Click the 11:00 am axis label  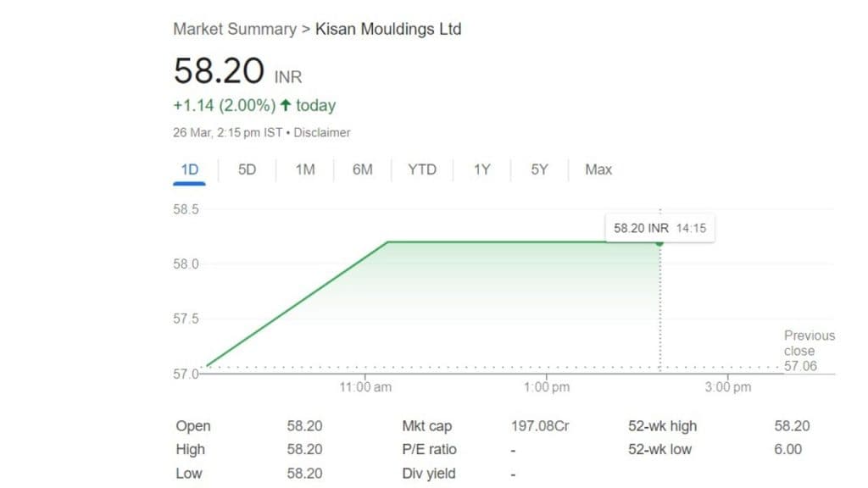365,387
